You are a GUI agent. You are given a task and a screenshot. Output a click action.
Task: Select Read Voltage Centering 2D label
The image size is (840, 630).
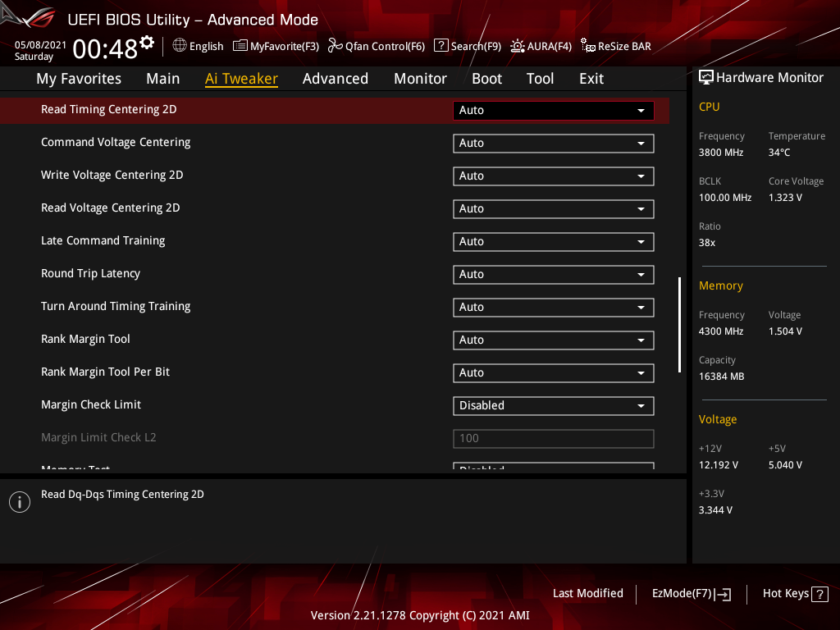tap(111, 208)
